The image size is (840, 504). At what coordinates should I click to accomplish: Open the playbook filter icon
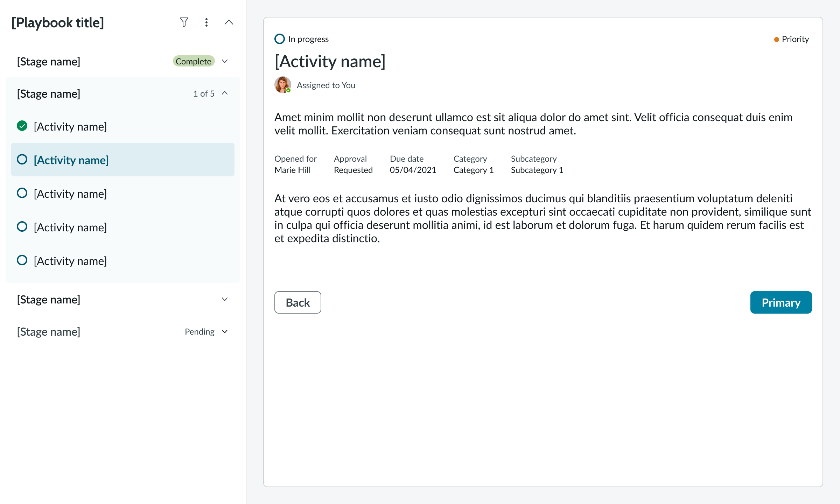(x=184, y=22)
